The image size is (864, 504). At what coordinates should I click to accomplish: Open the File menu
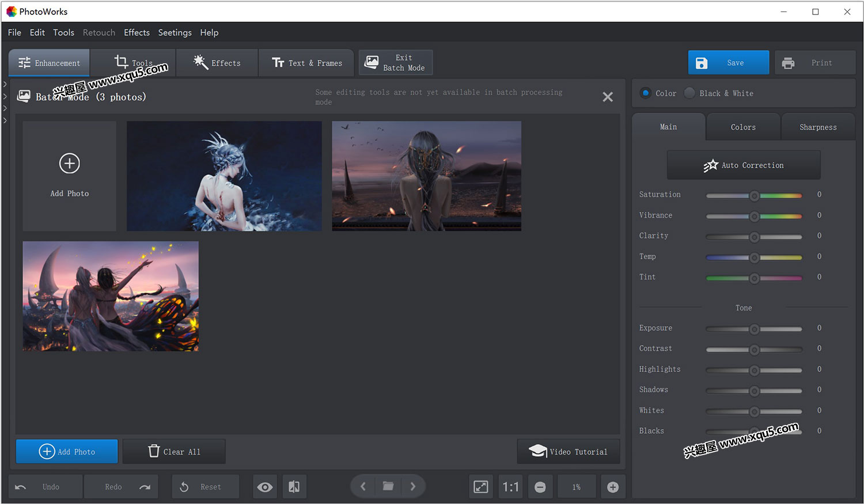click(x=14, y=32)
